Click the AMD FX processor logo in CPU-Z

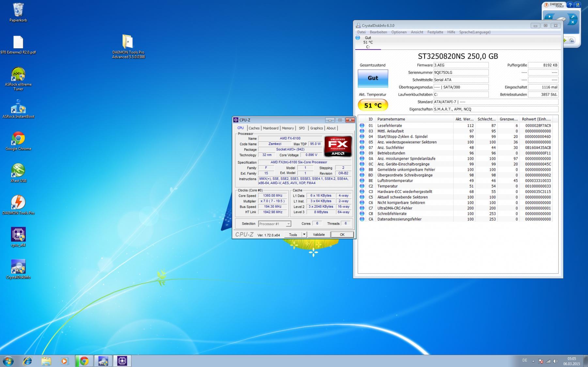[338, 146]
